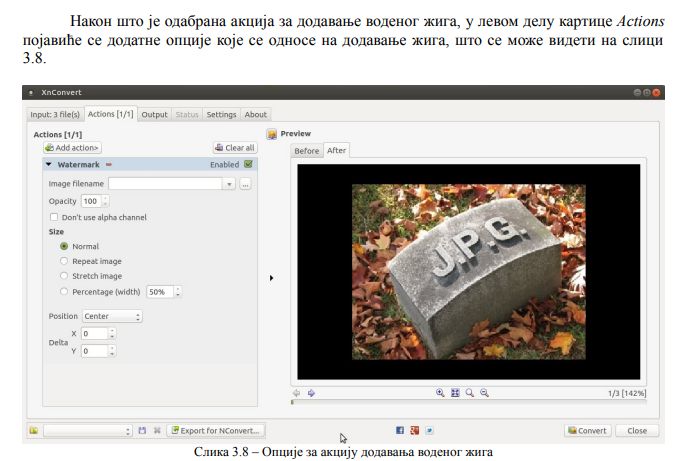Save the current script preset

click(142, 430)
